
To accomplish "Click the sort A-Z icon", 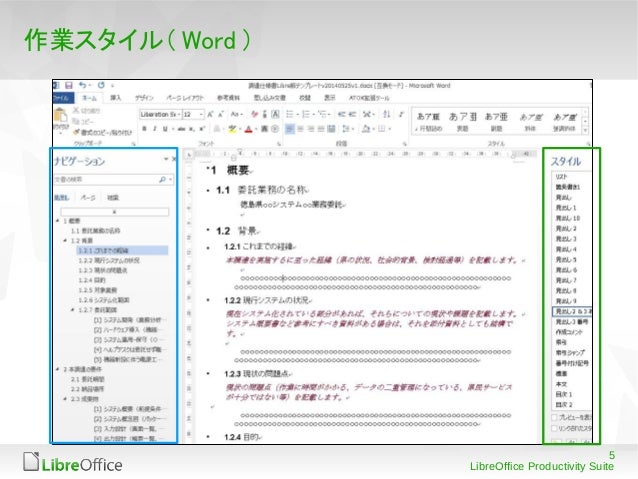I will click(387, 114).
